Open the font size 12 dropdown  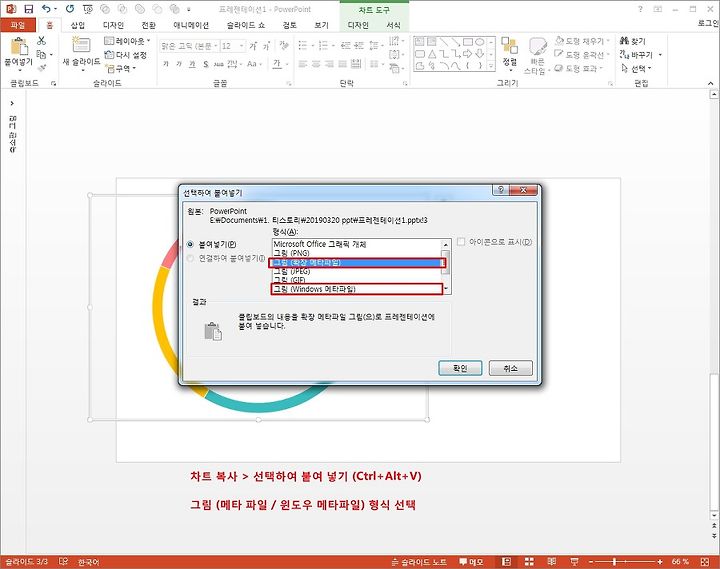[x=242, y=46]
